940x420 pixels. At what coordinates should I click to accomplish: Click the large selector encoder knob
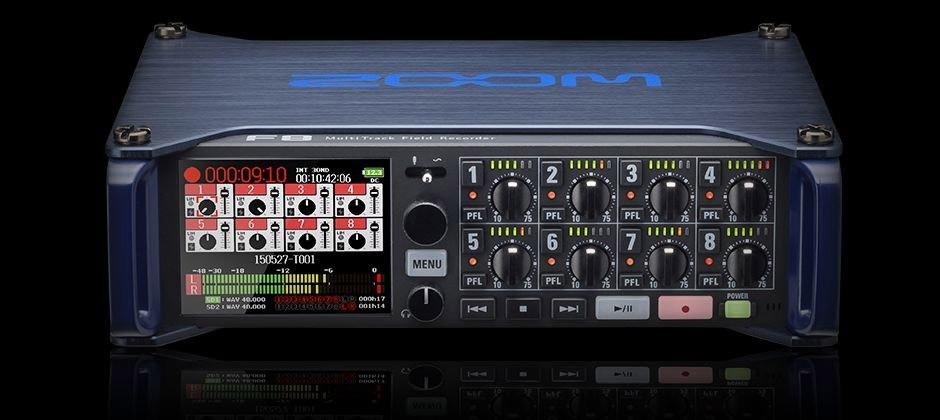[x=425, y=223]
